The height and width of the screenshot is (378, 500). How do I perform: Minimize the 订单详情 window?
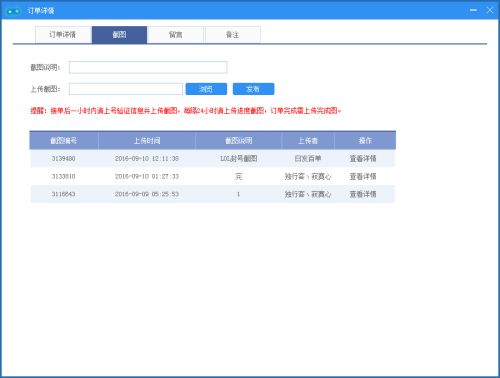pyautogui.click(x=473, y=10)
